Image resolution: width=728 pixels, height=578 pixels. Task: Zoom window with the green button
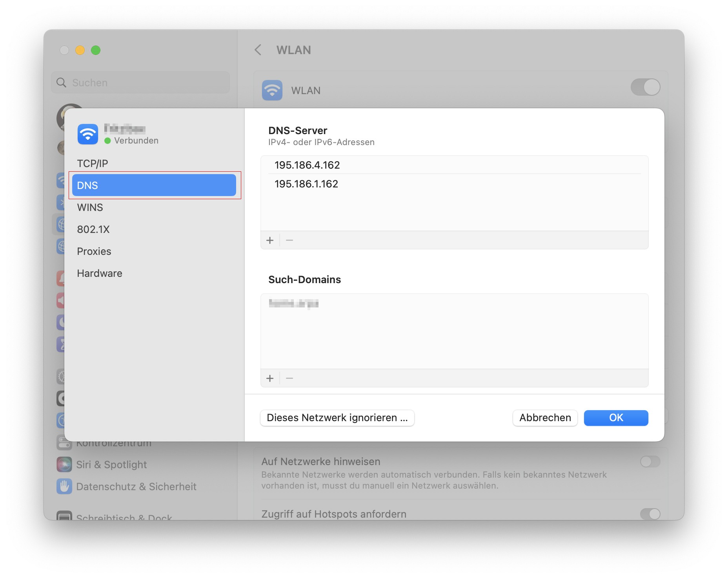click(96, 50)
